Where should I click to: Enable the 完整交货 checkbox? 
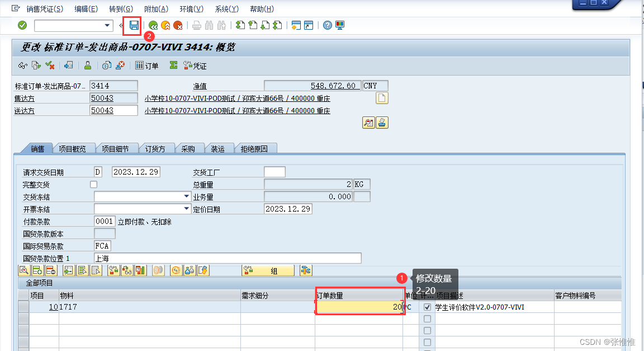point(93,184)
